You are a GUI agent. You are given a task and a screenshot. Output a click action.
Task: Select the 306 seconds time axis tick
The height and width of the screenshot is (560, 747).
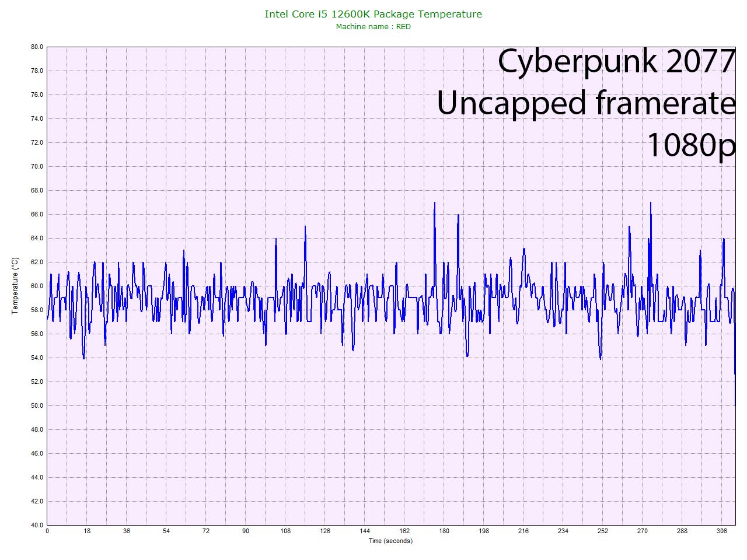tap(722, 531)
